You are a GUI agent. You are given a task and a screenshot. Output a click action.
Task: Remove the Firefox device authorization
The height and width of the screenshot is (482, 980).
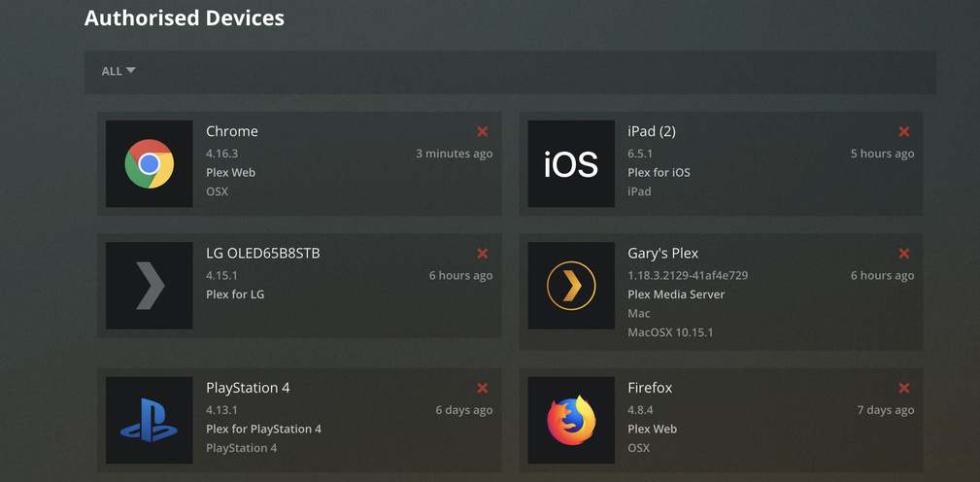click(904, 388)
